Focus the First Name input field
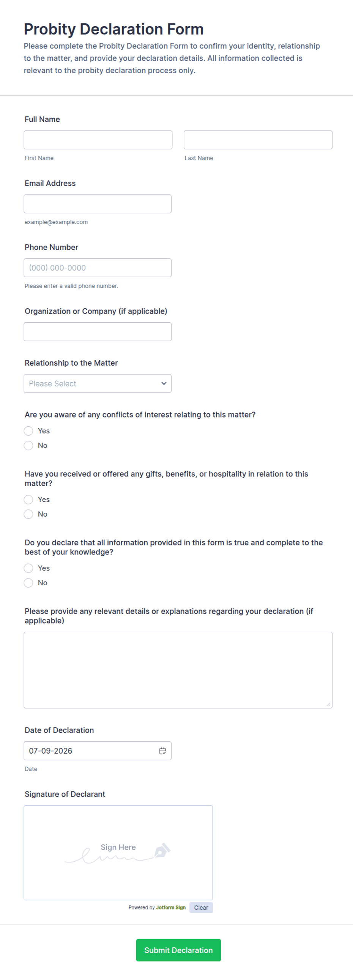Image resolution: width=353 pixels, height=980 pixels. pos(98,140)
